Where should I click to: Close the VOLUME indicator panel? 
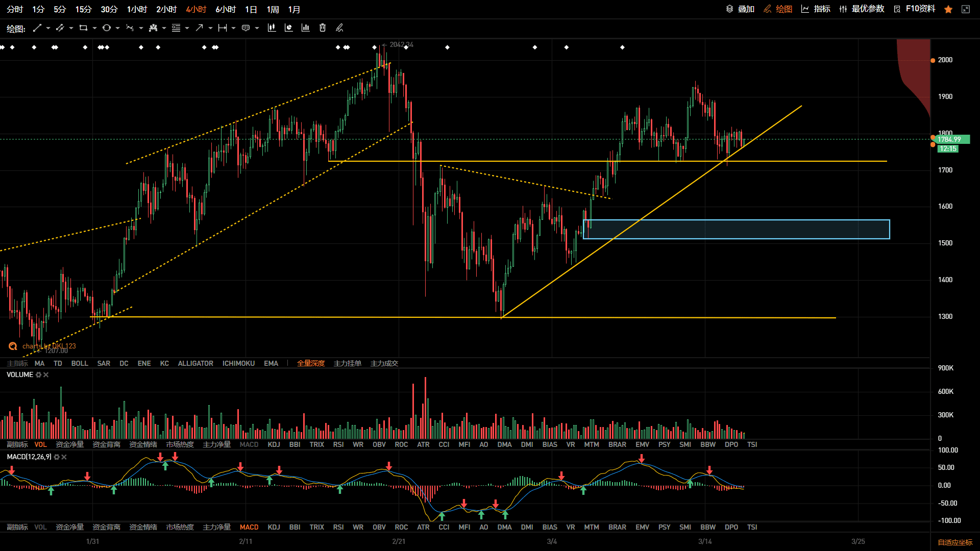(x=46, y=375)
